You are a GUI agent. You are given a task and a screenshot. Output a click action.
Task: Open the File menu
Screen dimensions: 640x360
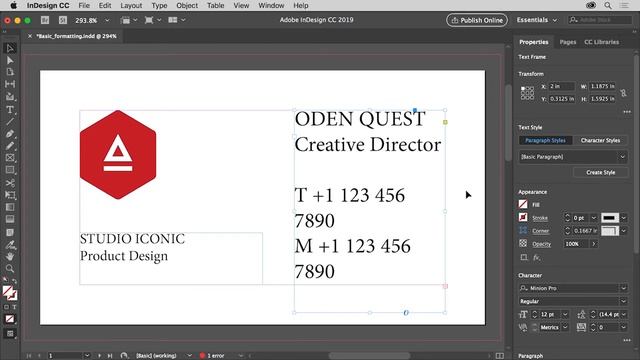[84, 5]
